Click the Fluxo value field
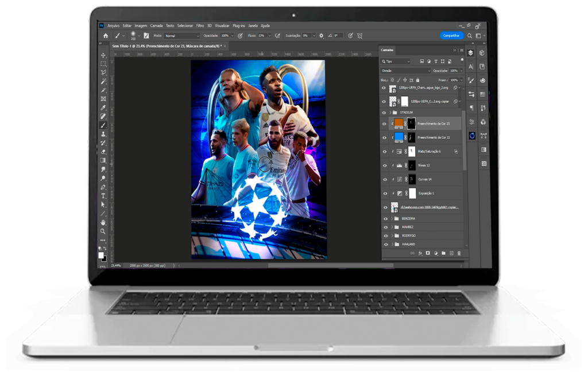Image resolution: width=588 pixels, height=376 pixels. coord(261,36)
